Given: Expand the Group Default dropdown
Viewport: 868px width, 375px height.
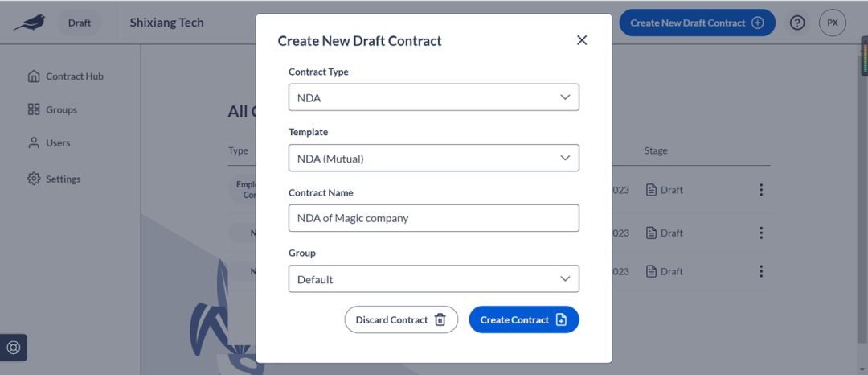Looking at the screenshot, I should [x=434, y=278].
